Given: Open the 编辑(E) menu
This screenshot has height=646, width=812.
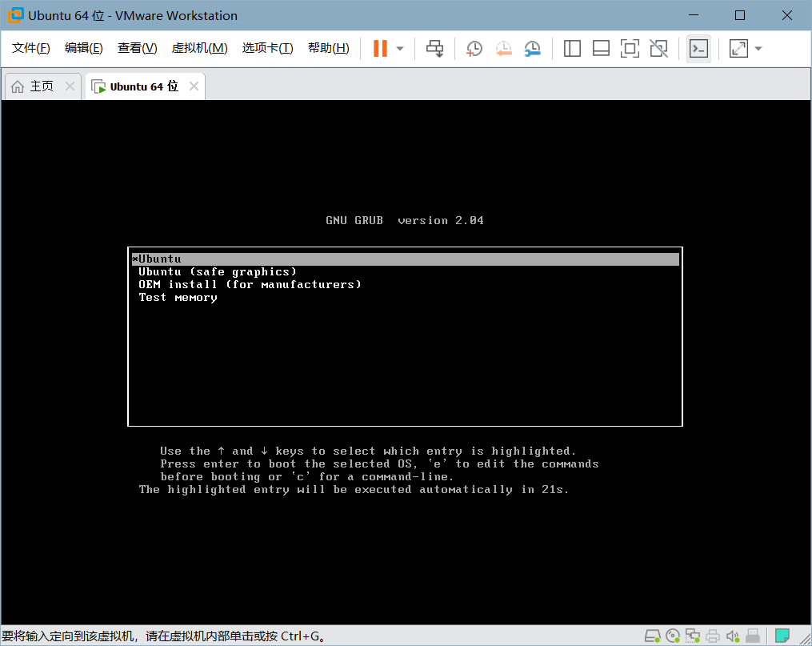Looking at the screenshot, I should 84,48.
